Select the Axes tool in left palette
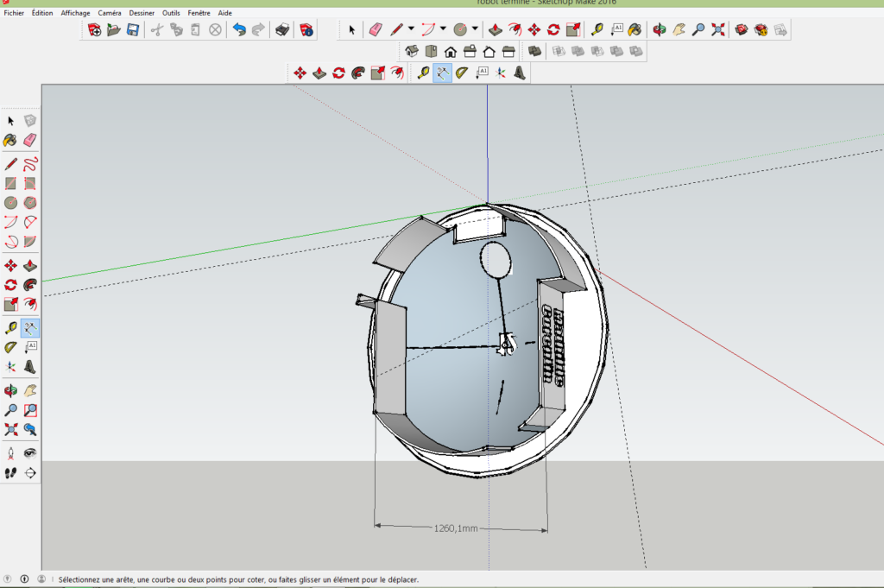The height and width of the screenshot is (588, 884). (x=10, y=367)
